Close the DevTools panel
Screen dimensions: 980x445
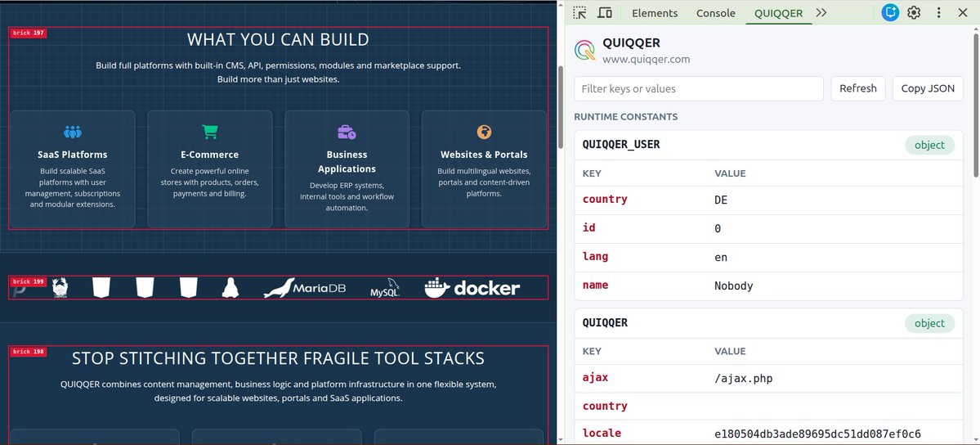point(963,12)
